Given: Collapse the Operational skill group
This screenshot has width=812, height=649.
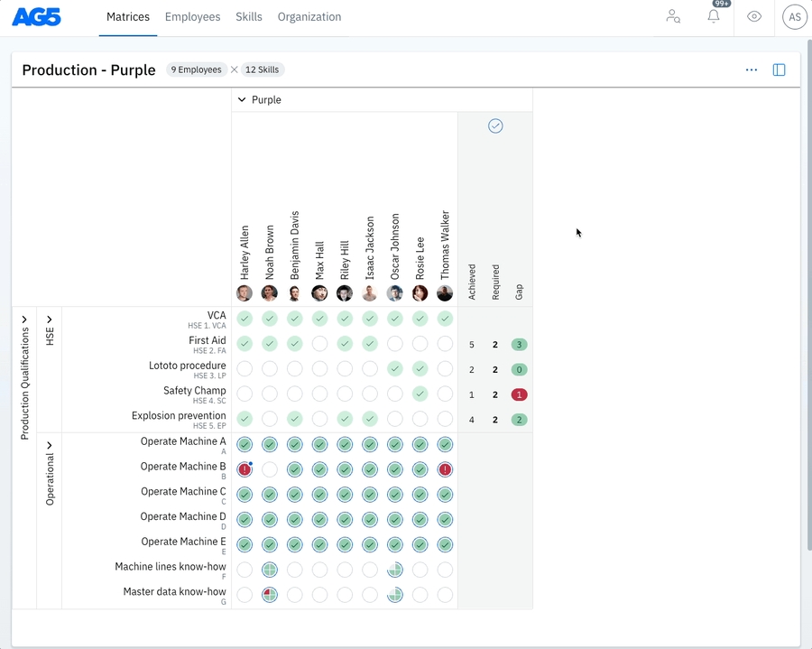Looking at the screenshot, I should coord(50,445).
